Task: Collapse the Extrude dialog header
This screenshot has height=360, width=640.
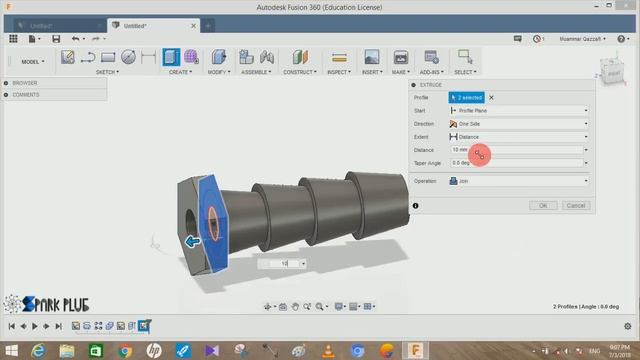Action: 413,85
